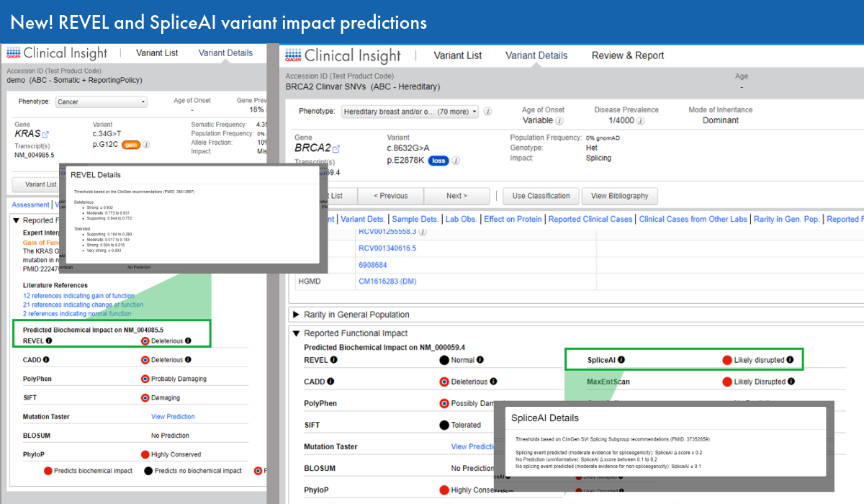
Task: Open 12 references indicating gain of function
Action: pos(78,296)
